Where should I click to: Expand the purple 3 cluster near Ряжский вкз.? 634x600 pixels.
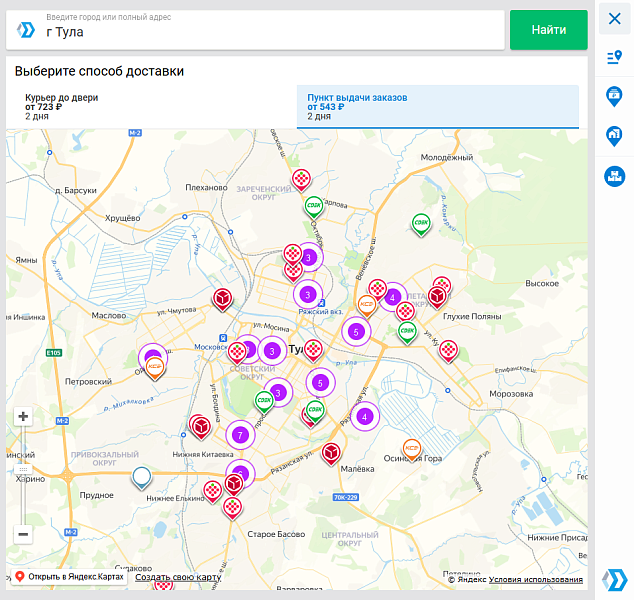[308, 294]
